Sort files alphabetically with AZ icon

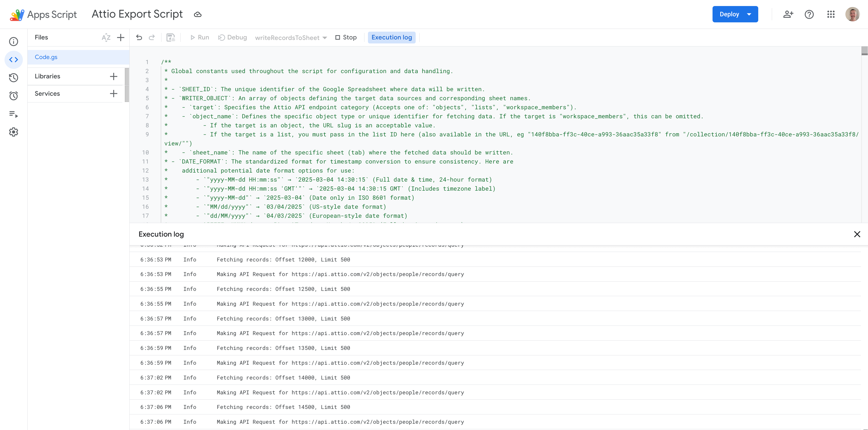pyautogui.click(x=106, y=37)
